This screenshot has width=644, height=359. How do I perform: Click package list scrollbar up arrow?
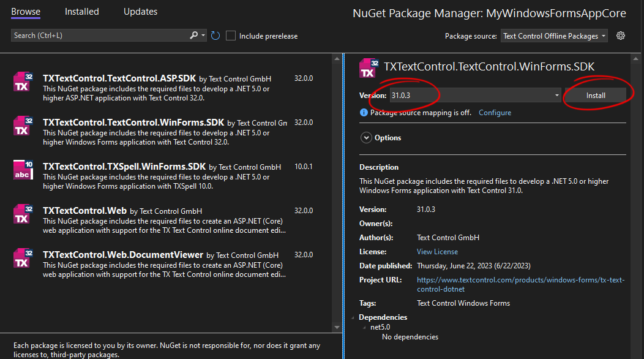[337, 59]
